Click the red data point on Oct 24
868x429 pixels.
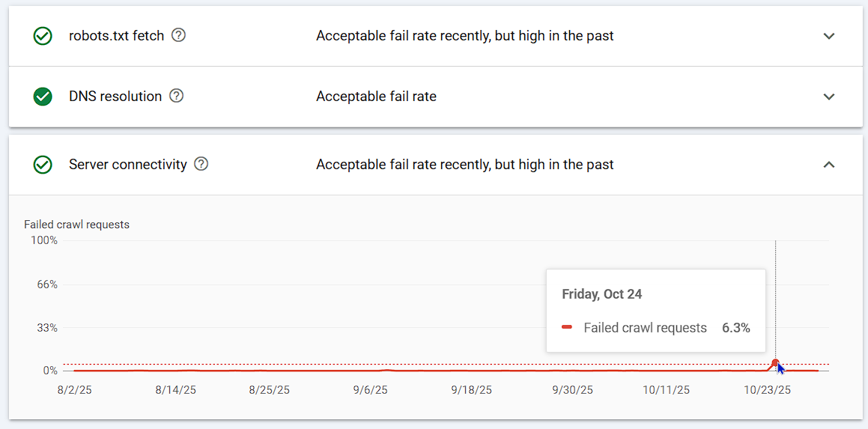point(775,362)
